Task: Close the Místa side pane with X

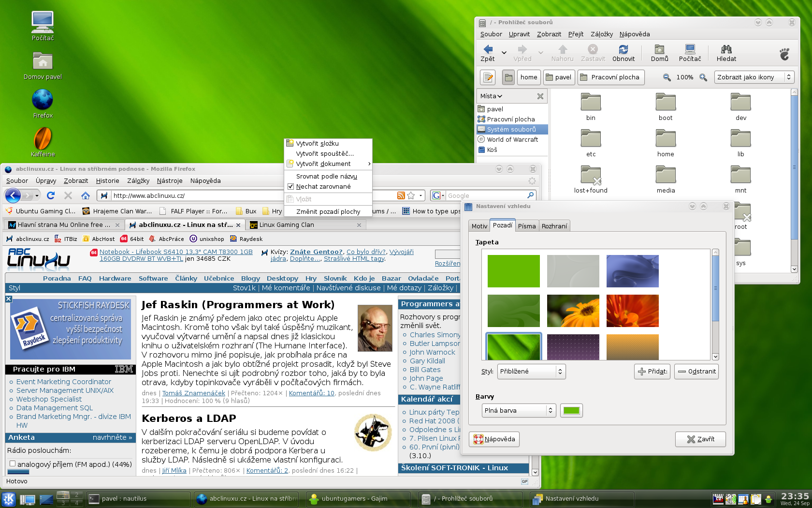Action: pos(540,96)
